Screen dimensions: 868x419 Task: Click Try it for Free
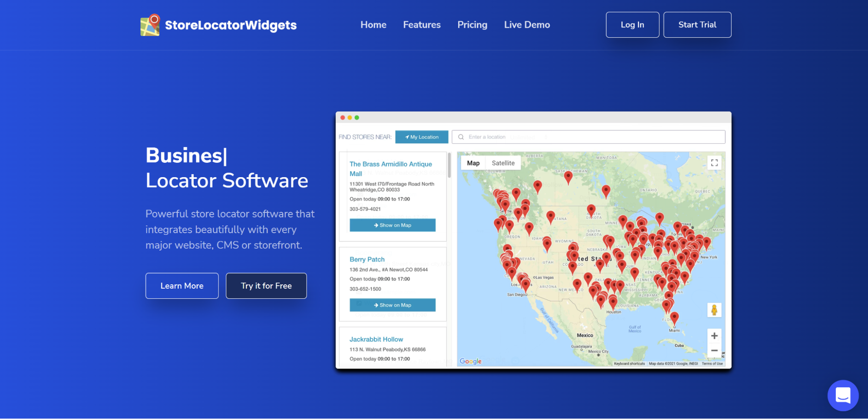click(266, 286)
